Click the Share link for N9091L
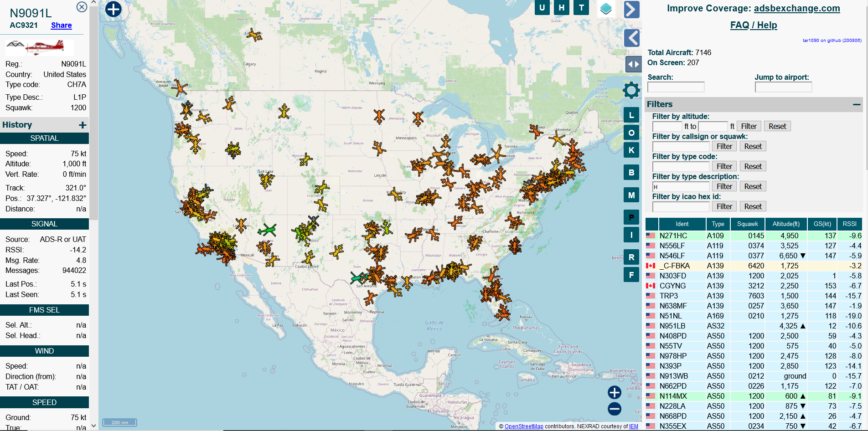The image size is (868, 431). tap(62, 26)
